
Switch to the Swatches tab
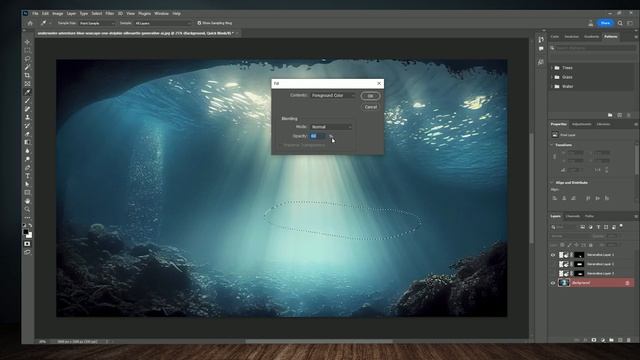[571, 37]
